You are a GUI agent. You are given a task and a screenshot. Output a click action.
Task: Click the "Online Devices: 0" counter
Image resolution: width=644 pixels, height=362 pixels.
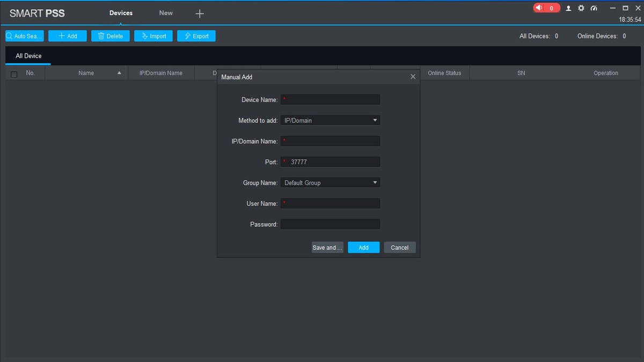pyautogui.click(x=602, y=36)
